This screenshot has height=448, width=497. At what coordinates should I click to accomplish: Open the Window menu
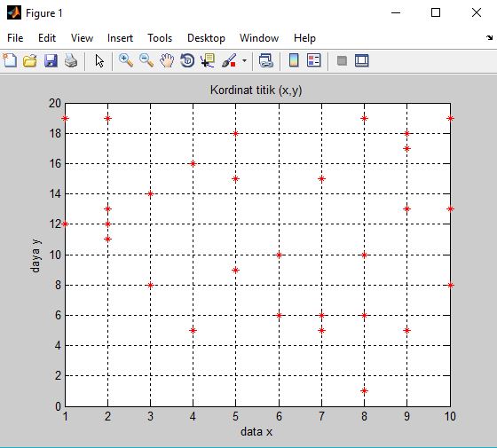(259, 38)
